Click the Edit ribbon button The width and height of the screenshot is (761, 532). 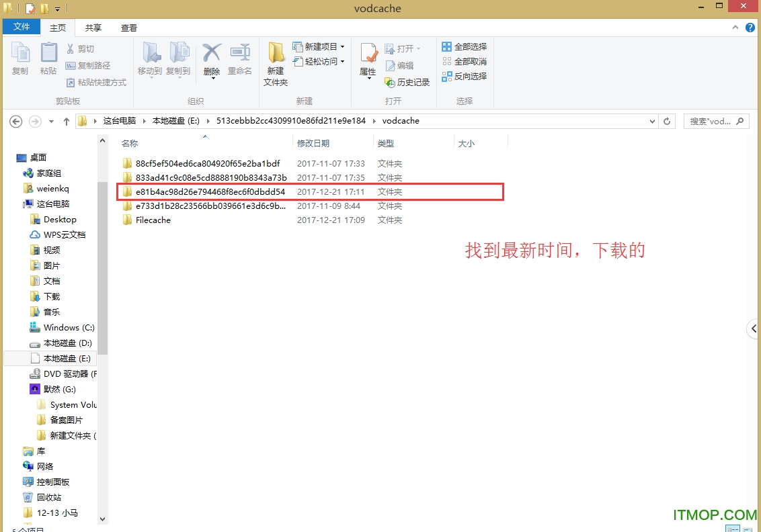click(399, 65)
